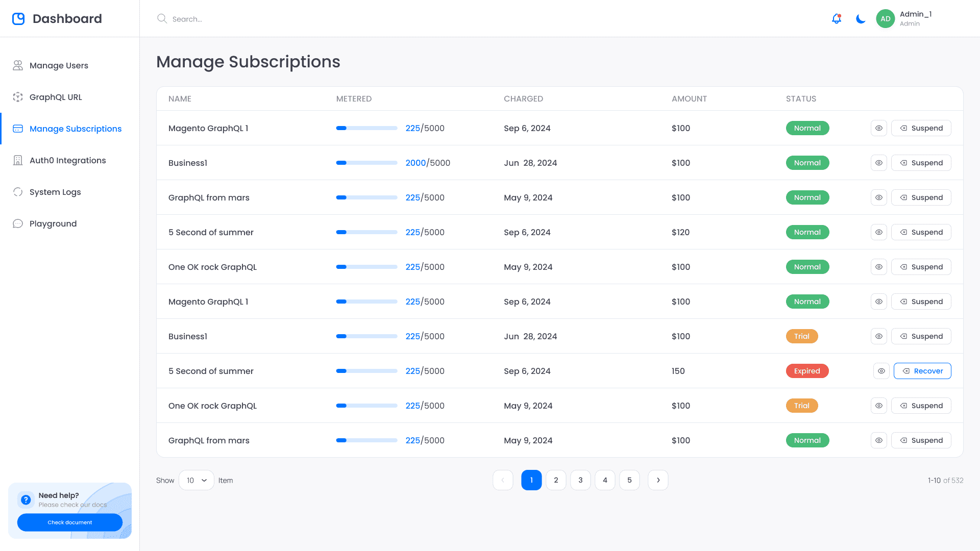Click eye icon on the Expired subscription row
Viewport: 980px width, 551px height.
coord(881,371)
